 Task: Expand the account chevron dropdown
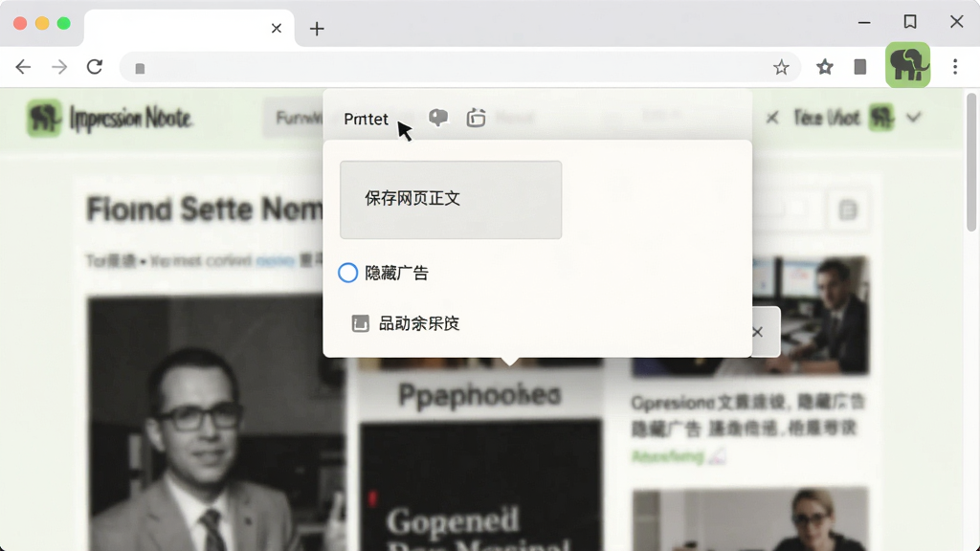(914, 118)
